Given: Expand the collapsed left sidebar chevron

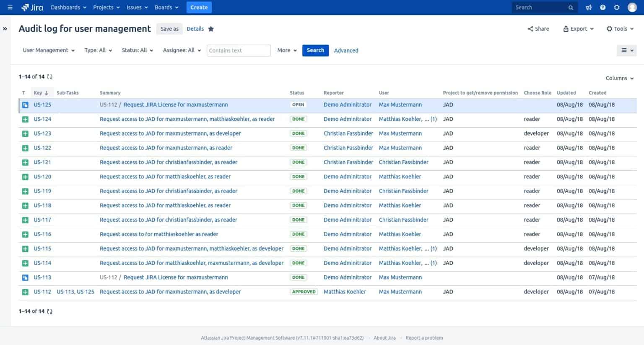Looking at the screenshot, I should pyautogui.click(x=5, y=29).
